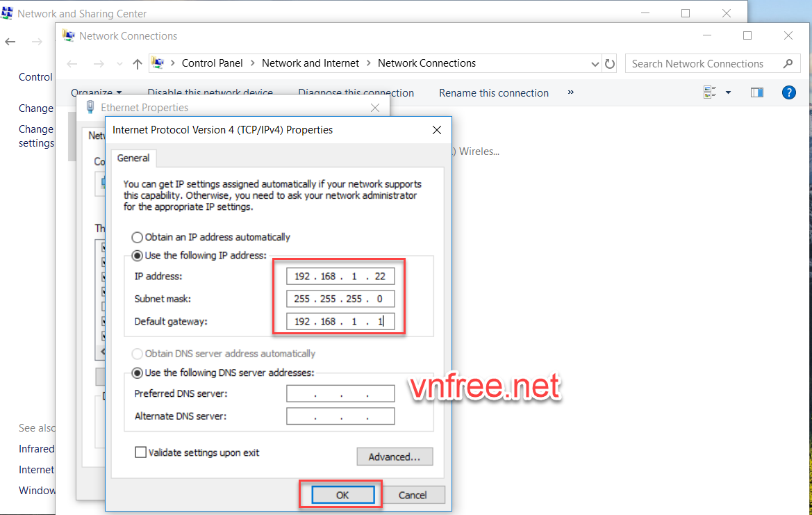The image size is (812, 515).
Task: Show more toolbar commands via double chevron
Action: pos(571,92)
